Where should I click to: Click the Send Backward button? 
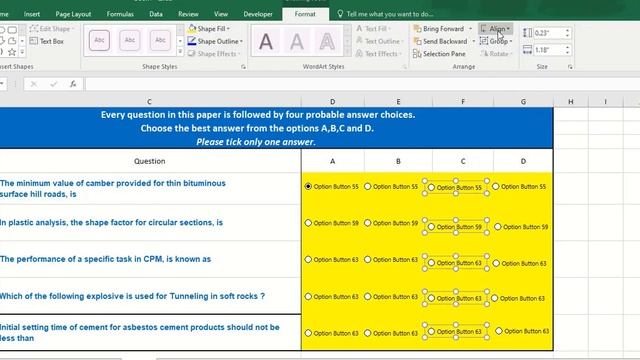click(440, 41)
